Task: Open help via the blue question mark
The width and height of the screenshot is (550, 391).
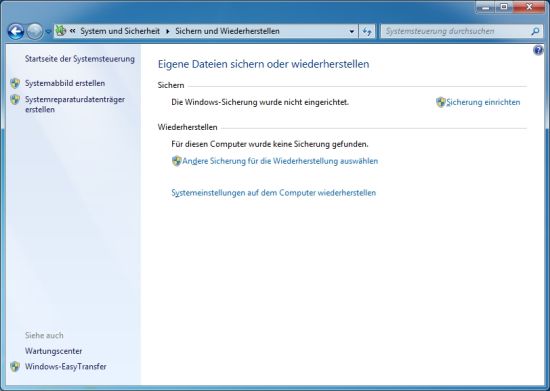Action: point(538,50)
